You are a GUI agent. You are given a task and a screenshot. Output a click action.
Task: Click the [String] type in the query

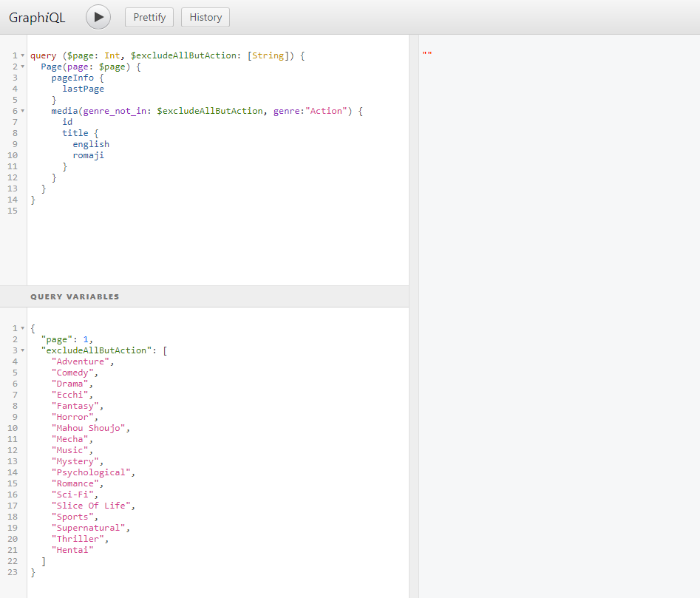(268, 55)
